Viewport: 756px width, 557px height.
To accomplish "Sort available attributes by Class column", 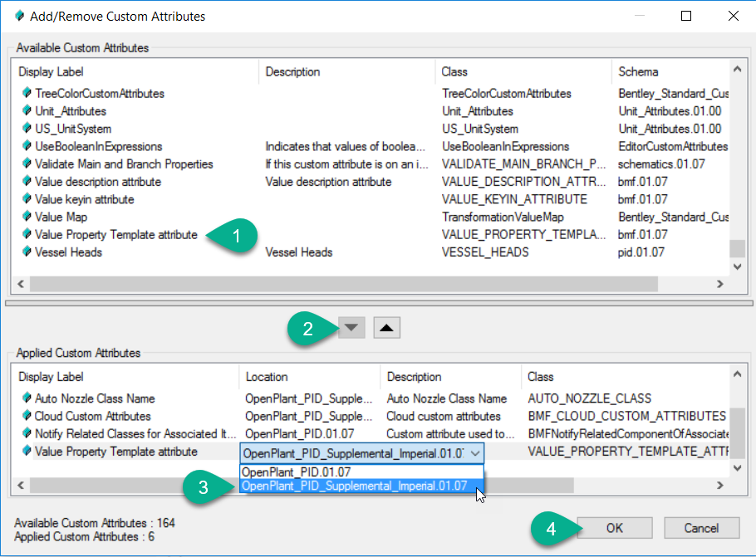I will 454,72.
